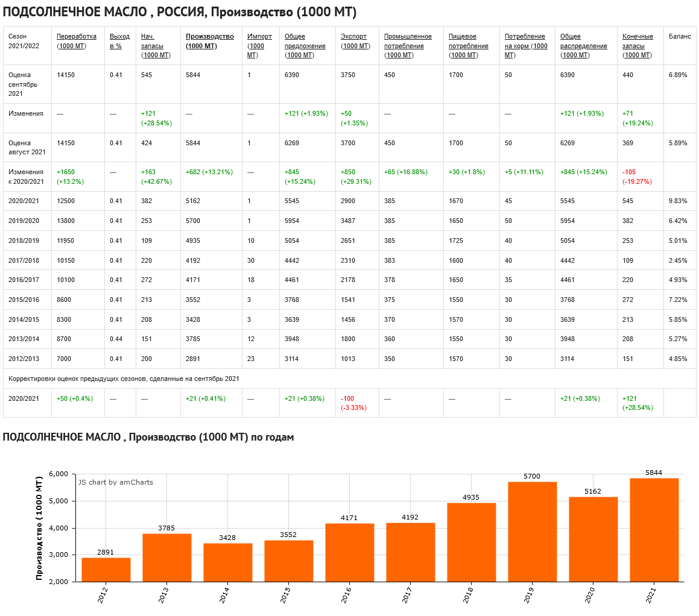
Task: Click the Нач. запасы column header
Action: pos(156,46)
